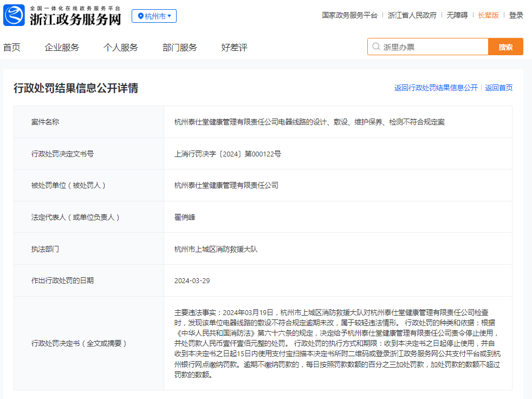Click the 浙江政务服务网 site title

click(x=75, y=19)
